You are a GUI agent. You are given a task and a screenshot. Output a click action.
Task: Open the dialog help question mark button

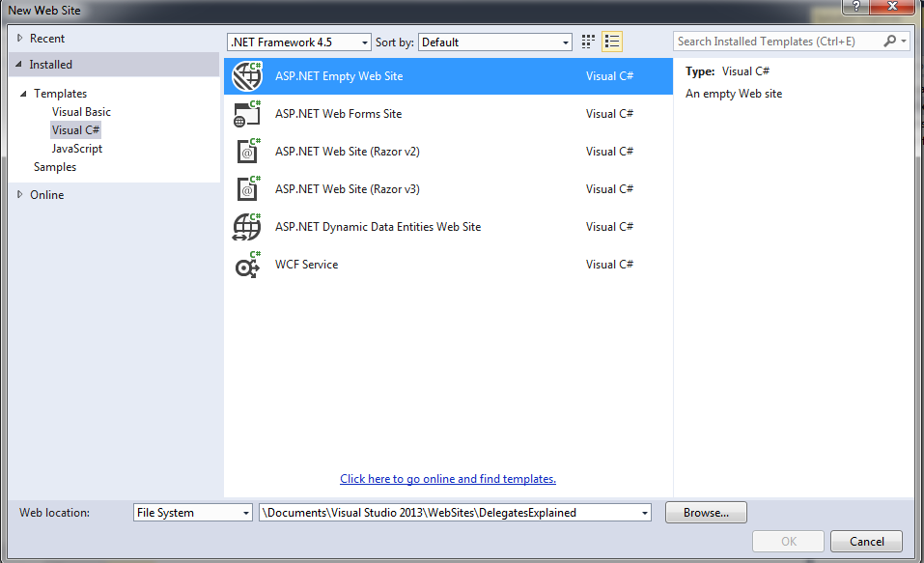(855, 7)
